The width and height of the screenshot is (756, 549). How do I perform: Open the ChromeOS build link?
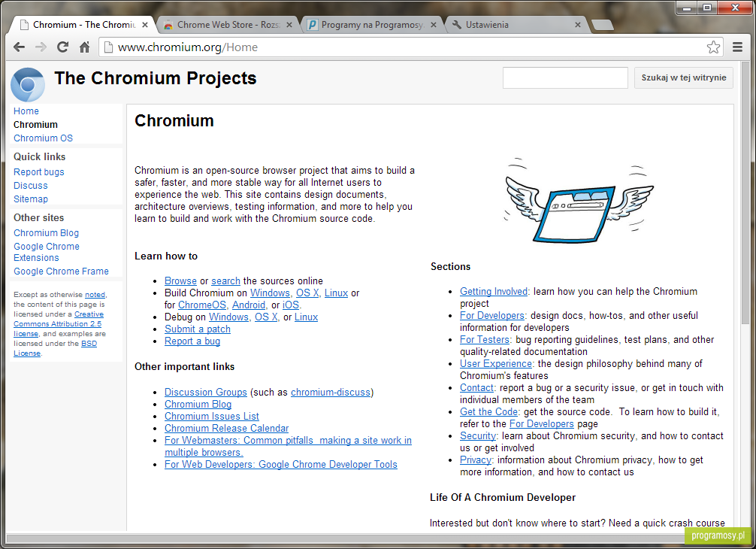202,305
